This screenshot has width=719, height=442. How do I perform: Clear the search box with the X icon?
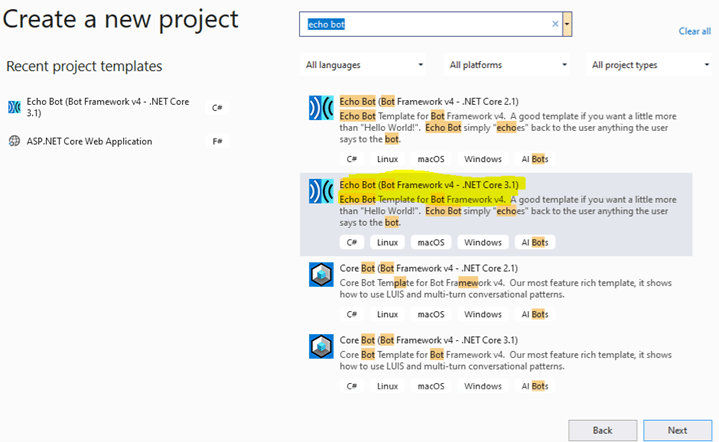click(555, 24)
